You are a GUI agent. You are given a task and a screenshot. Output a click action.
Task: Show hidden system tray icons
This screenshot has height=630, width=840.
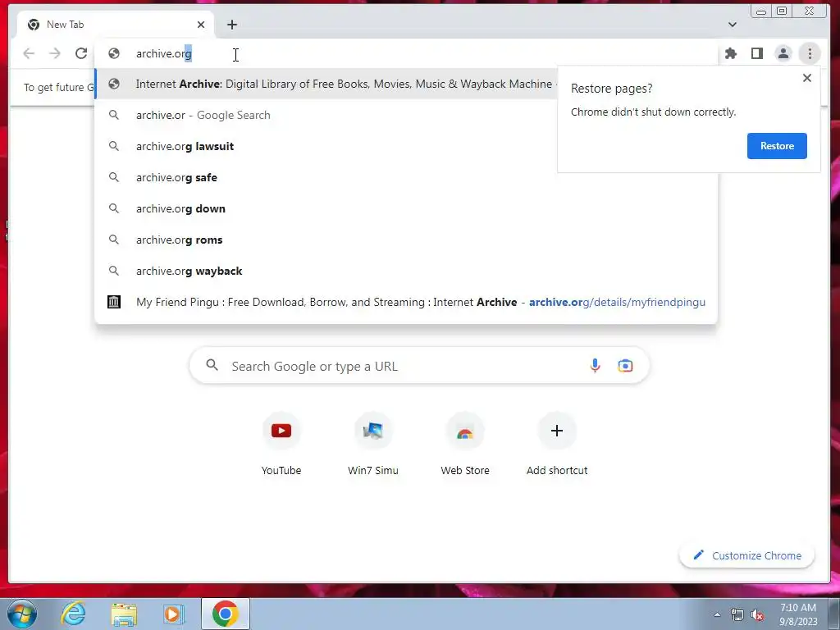point(717,615)
